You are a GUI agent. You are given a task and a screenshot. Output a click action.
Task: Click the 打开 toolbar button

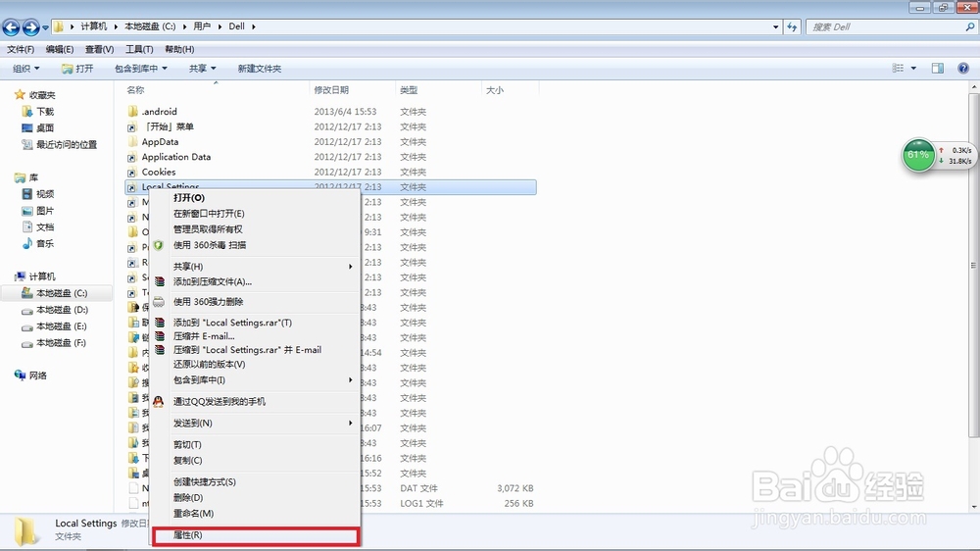tap(77, 69)
